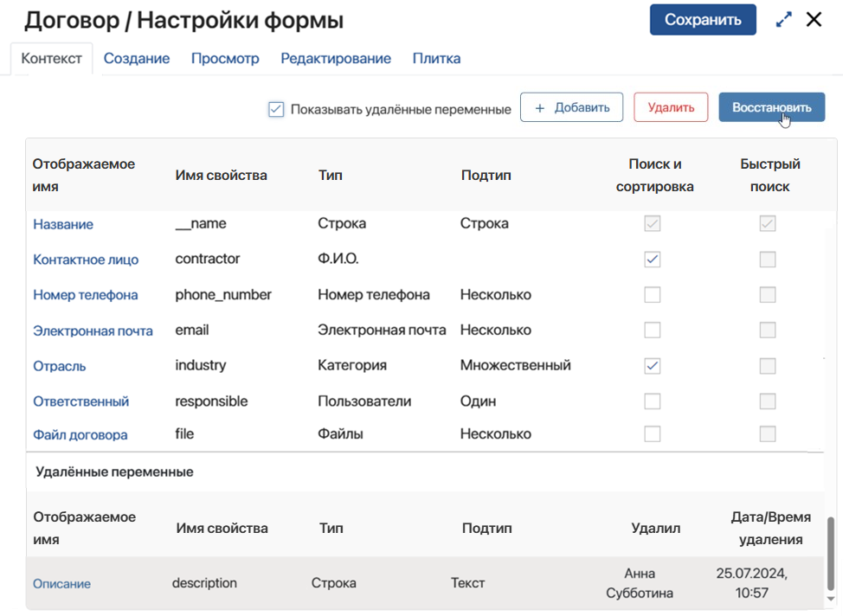
Task: Click the Множественный subtype cell
Action: pyautogui.click(x=516, y=365)
